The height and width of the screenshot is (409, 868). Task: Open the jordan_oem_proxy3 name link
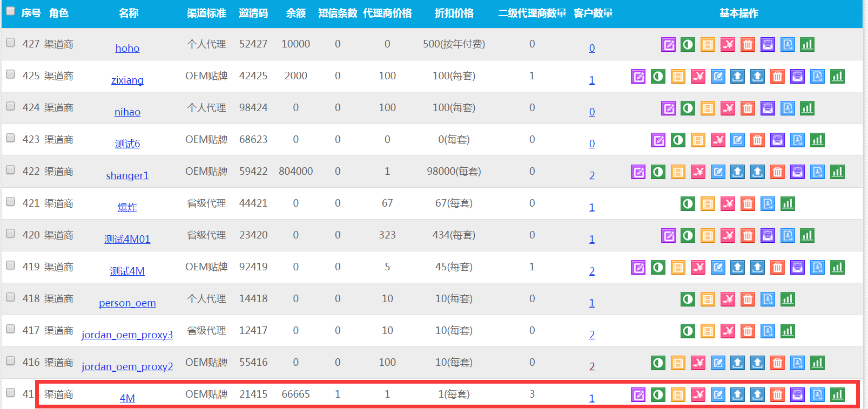[x=127, y=335]
